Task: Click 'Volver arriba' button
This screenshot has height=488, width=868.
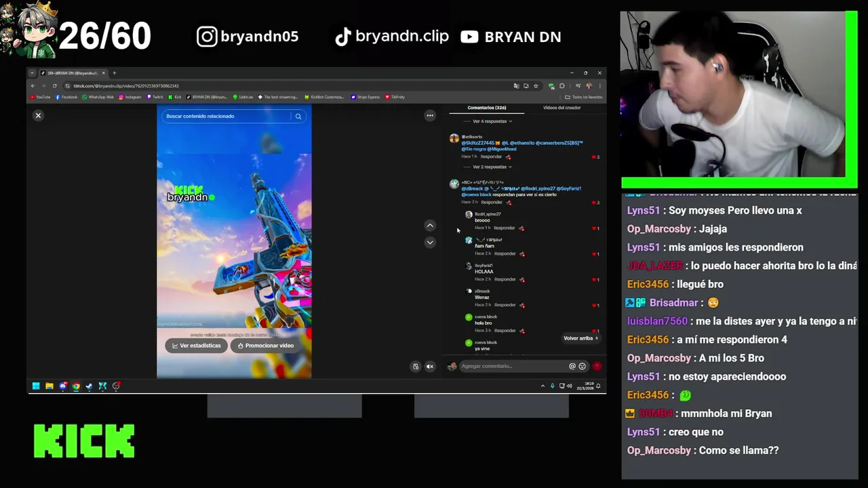Action: click(x=580, y=338)
